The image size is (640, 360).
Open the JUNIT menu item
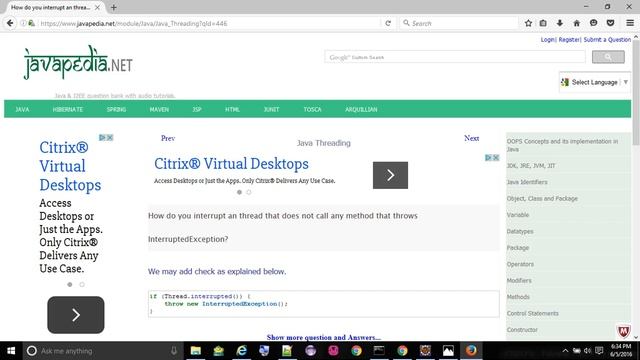271,109
